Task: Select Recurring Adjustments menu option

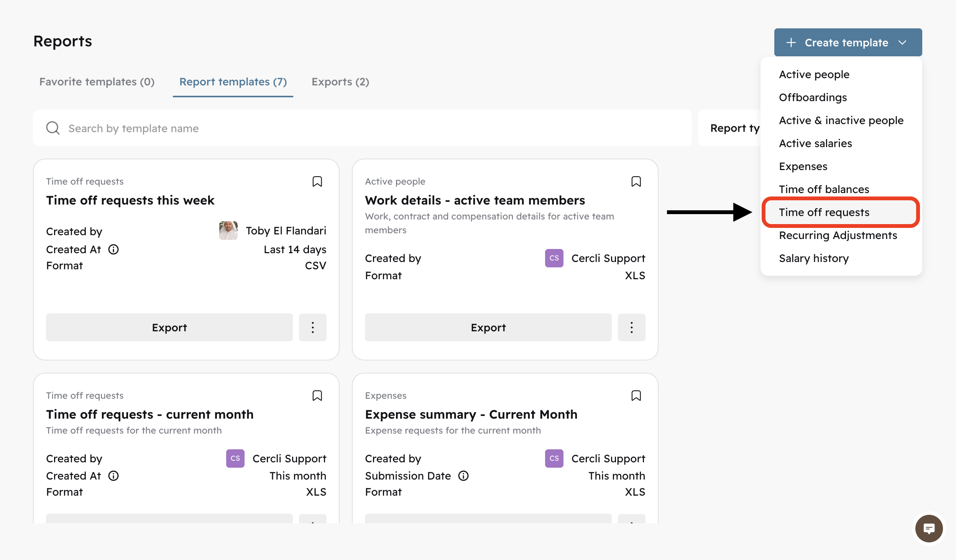Action: [x=838, y=235]
